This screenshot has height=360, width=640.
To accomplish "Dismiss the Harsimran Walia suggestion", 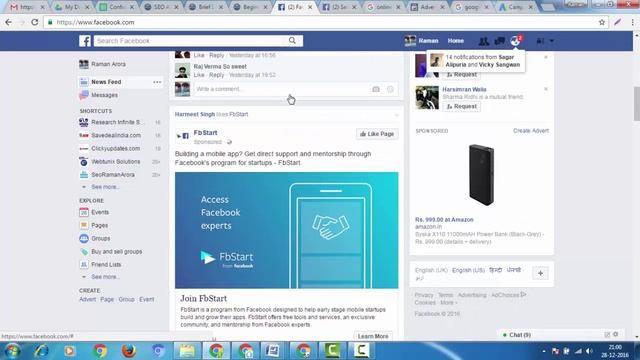I will point(546,89).
